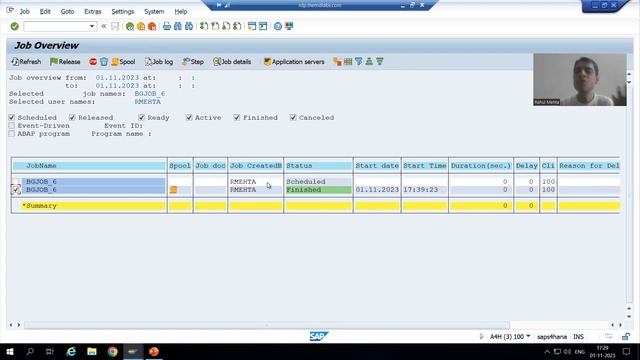Click the Find Next binoculars icon
Viewport: 640px width, 360px height.
189,27
